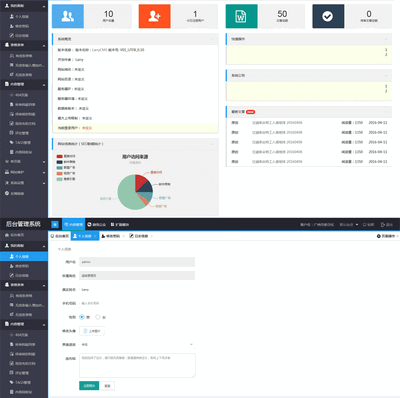Open the page operations dropdown on the tab bar

coord(387,236)
